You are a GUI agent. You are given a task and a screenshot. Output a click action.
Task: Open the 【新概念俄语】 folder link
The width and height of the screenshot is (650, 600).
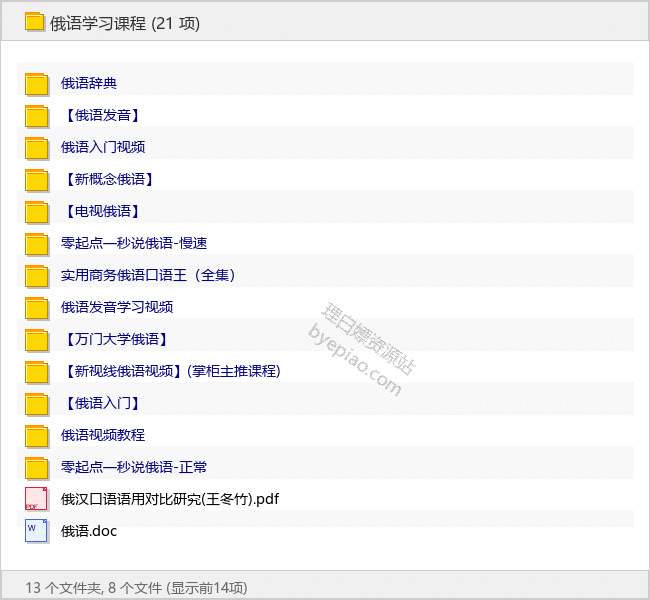point(110,179)
